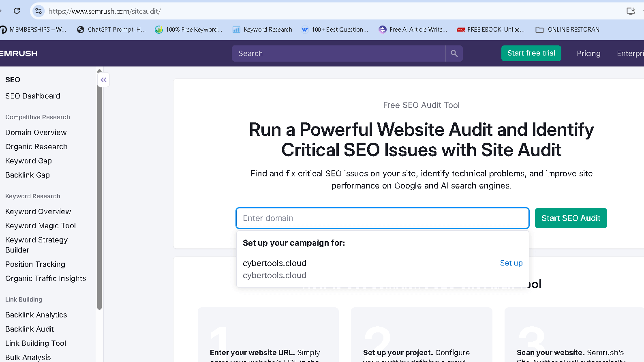Click Link Building section label
Image resolution: width=644 pixels, height=362 pixels.
[x=24, y=300]
